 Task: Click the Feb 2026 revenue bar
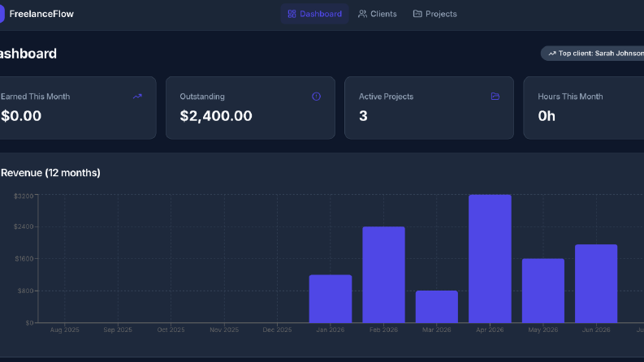[x=383, y=274]
